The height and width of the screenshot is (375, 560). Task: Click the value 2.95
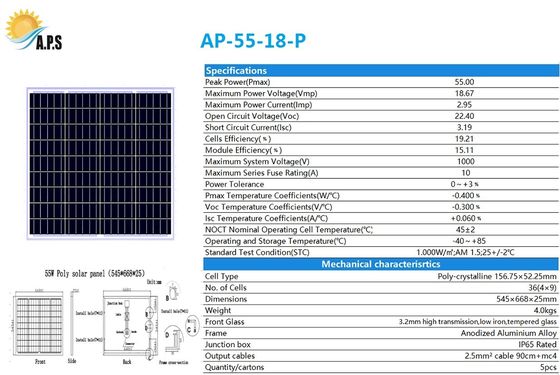point(464,105)
